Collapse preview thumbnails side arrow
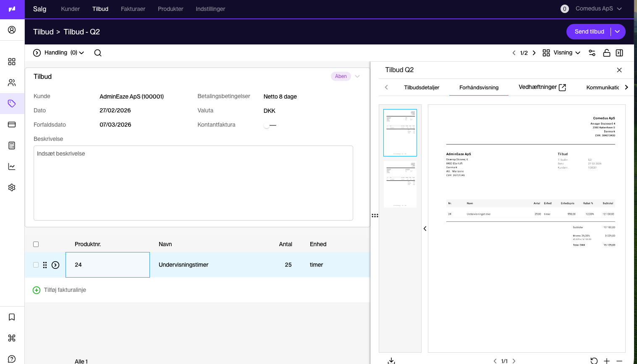637x364 pixels. coord(425,229)
